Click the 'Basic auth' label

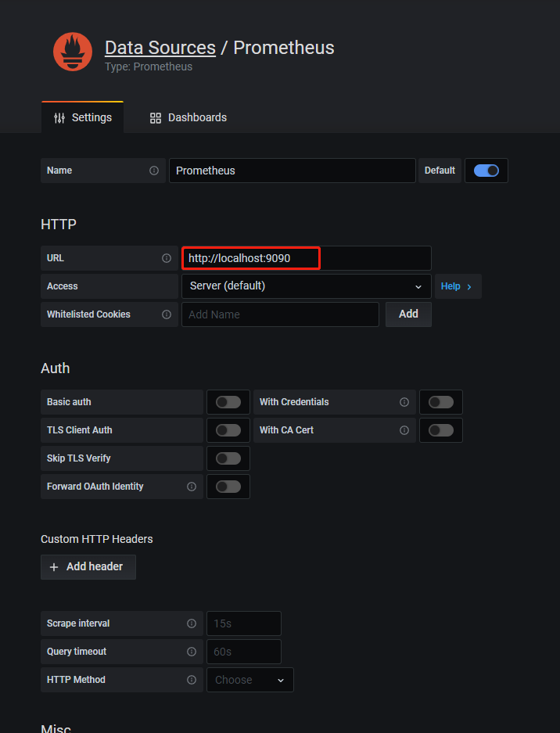click(69, 402)
